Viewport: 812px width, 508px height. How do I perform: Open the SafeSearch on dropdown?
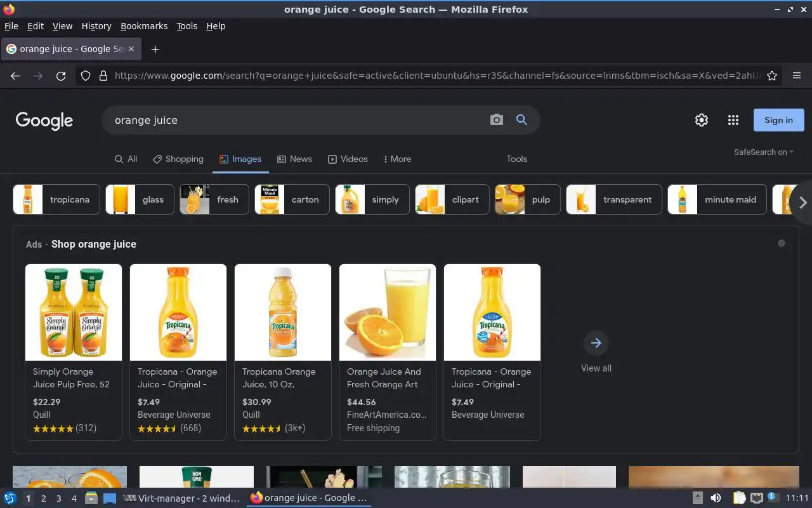pyautogui.click(x=764, y=152)
